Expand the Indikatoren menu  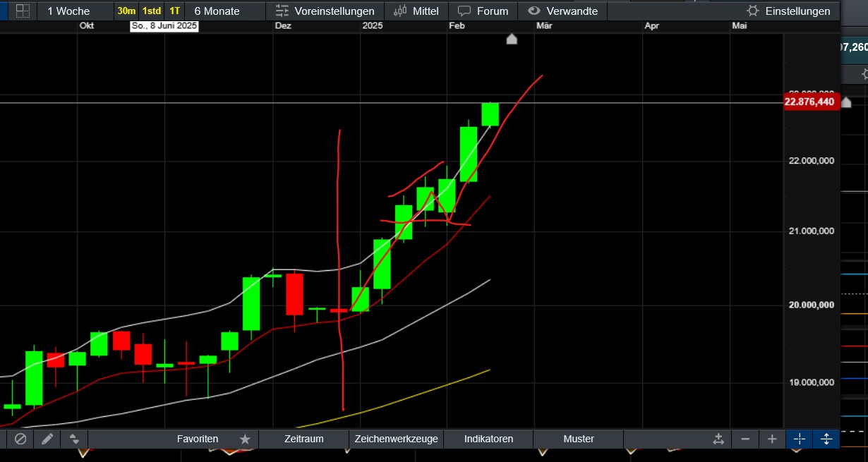tap(487, 439)
